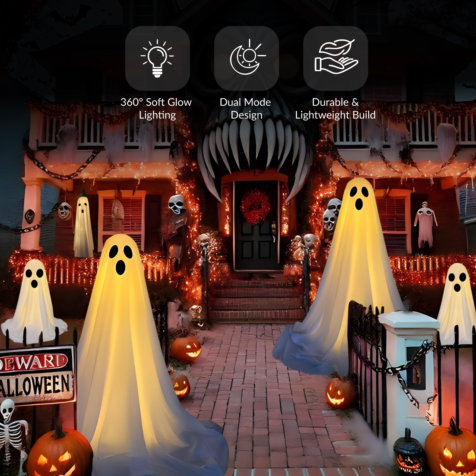This screenshot has height=476, width=476.
Task: Click the skull mask left of door
Action: pyautogui.click(x=177, y=205)
